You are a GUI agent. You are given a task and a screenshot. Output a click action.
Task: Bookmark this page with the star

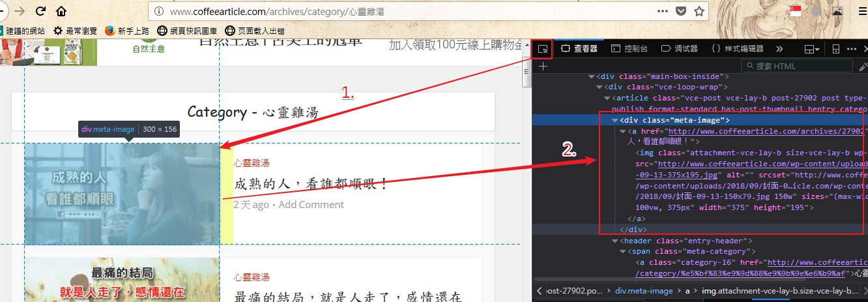tap(699, 11)
